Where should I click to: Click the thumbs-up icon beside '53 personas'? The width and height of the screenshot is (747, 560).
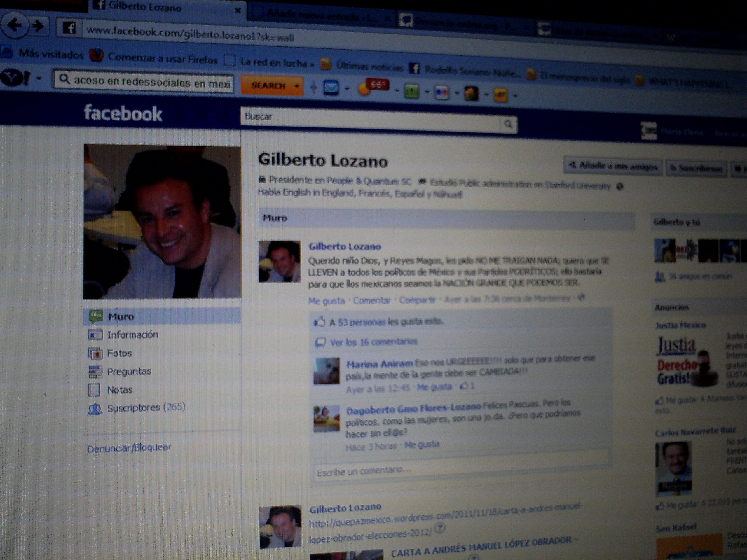320,321
